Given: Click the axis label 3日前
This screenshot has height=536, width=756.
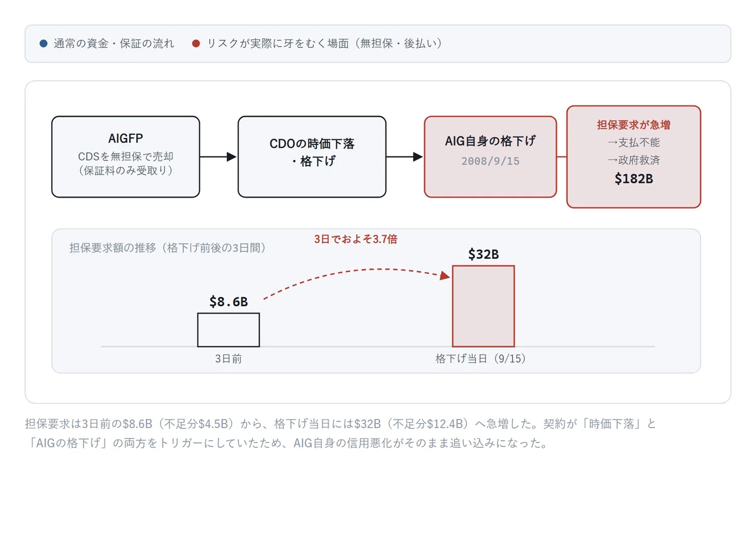Looking at the screenshot, I should coord(229,359).
